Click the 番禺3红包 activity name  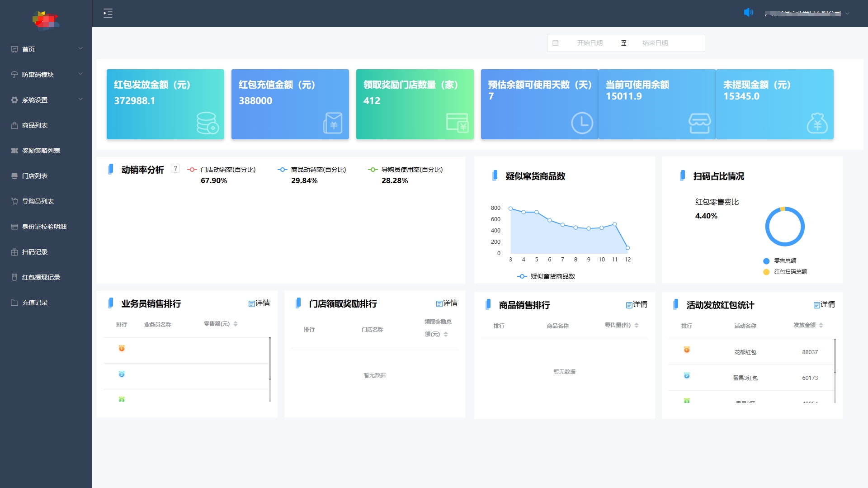(x=745, y=378)
